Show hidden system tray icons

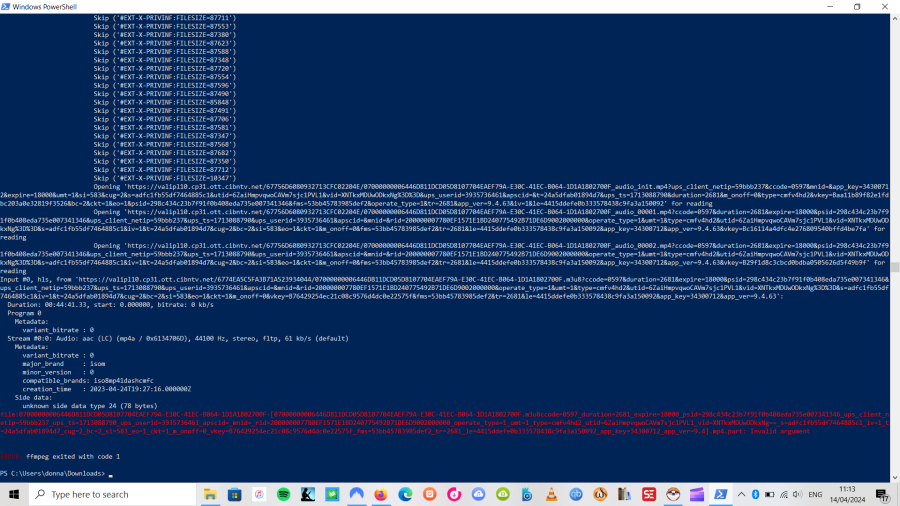[x=742, y=494]
